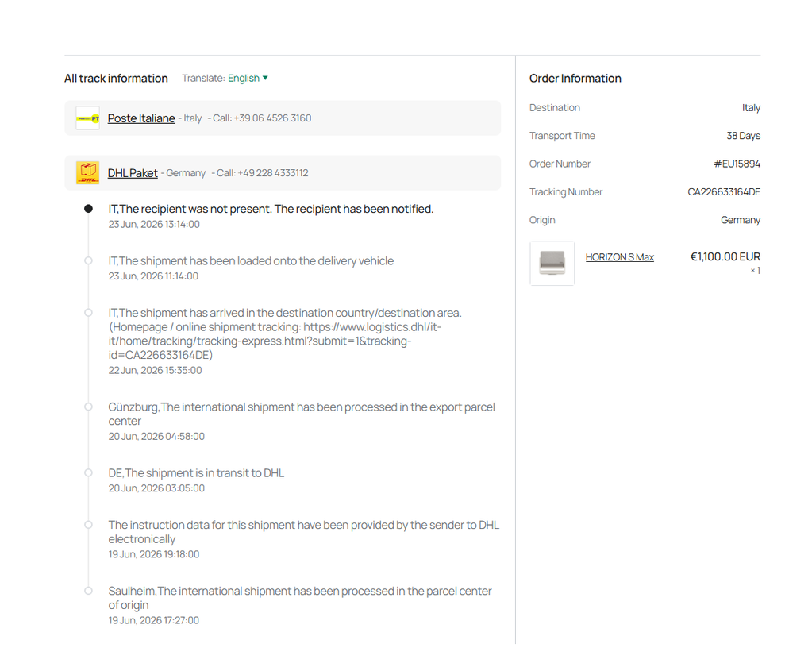Click the shipment in transit to DHL text

(x=196, y=473)
